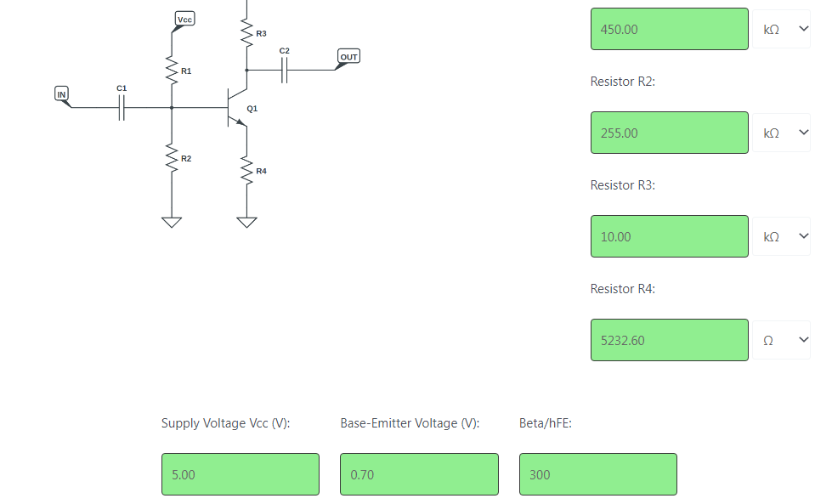Click resistor R3 symbol above the collector

(247, 33)
